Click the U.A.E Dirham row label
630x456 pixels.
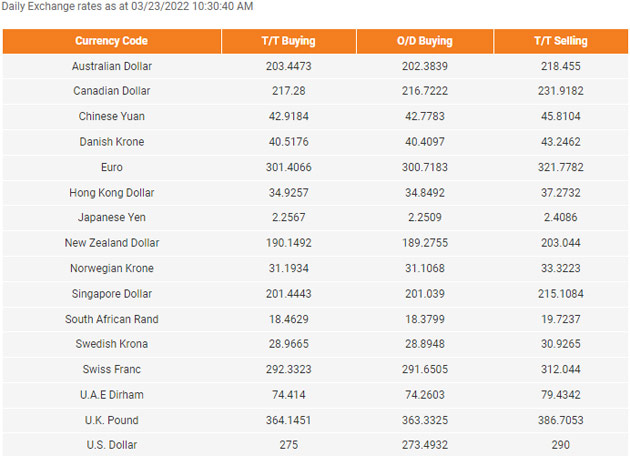point(112,395)
